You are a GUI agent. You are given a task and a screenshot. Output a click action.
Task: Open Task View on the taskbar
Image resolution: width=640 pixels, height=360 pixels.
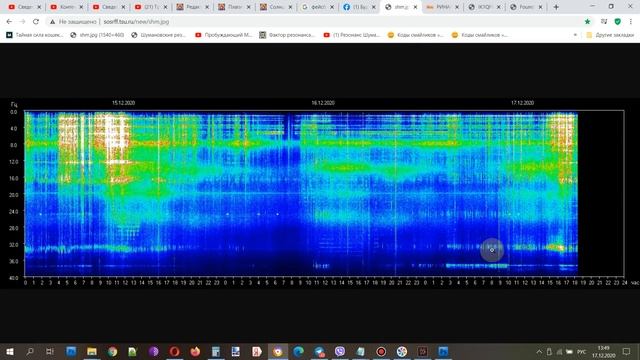click(50, 351)
